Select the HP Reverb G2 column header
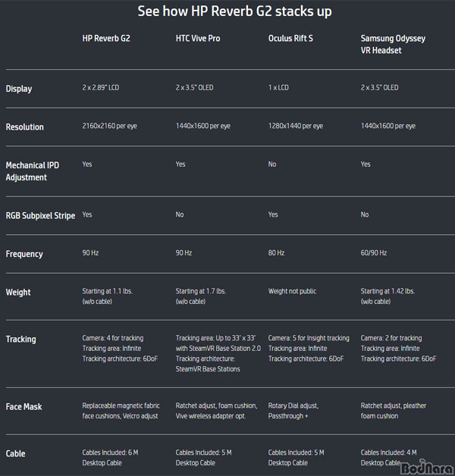Screen dimensions: 455x476 coord(106,39)
